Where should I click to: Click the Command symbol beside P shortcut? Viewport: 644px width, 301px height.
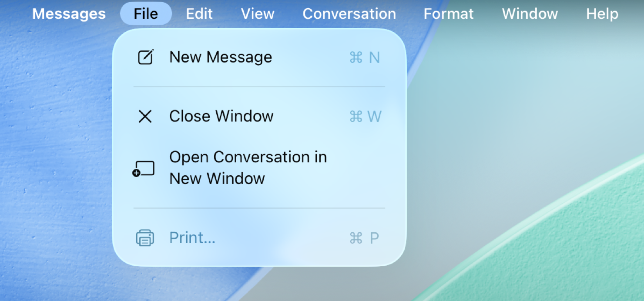[x=356, y=237]
